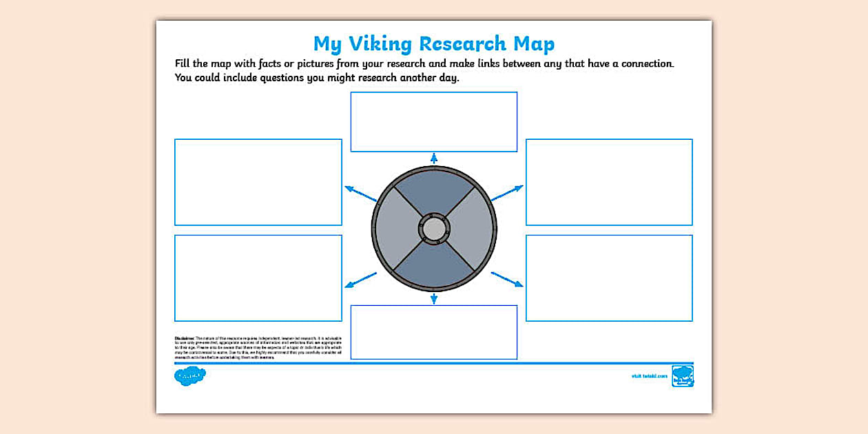868x434 pixels.
Task: Click the 'Fill the map with facts' instructions
Action: (x=424, y=70)
